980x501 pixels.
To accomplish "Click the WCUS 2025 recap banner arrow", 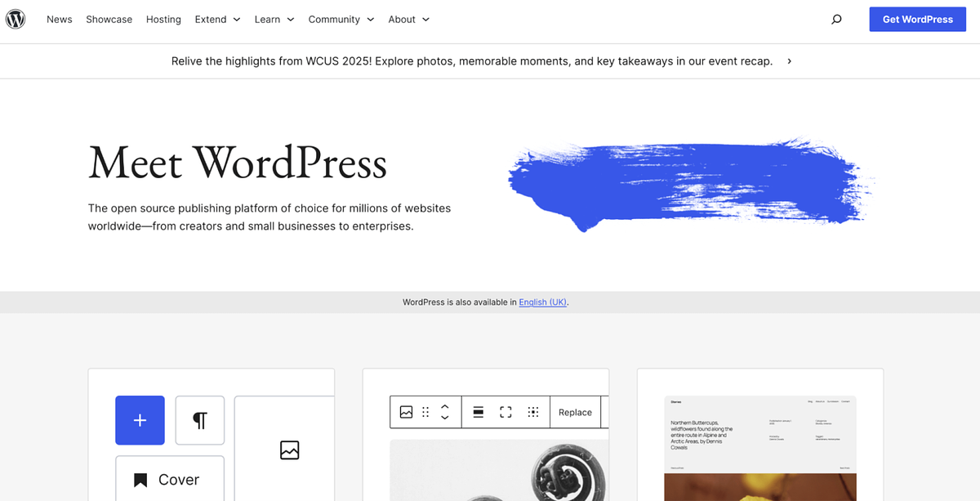I will tap(788, 60).
